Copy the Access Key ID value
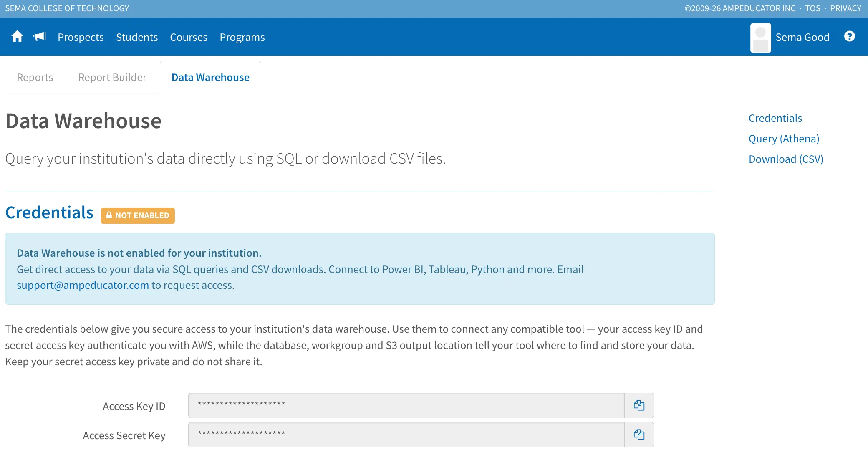This screenshot has height=450, width=868. coord(639,405)
